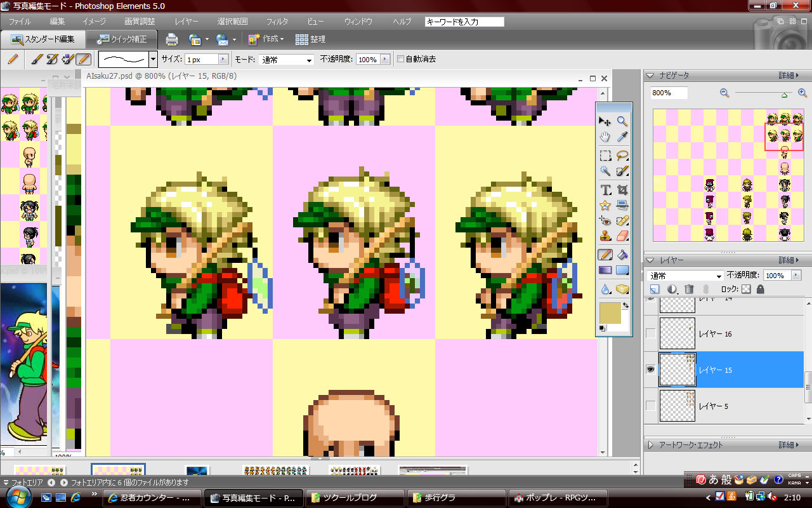Open the ファイル menu
This screenshot has height=508, width=812.
click(x=20, y=22)
